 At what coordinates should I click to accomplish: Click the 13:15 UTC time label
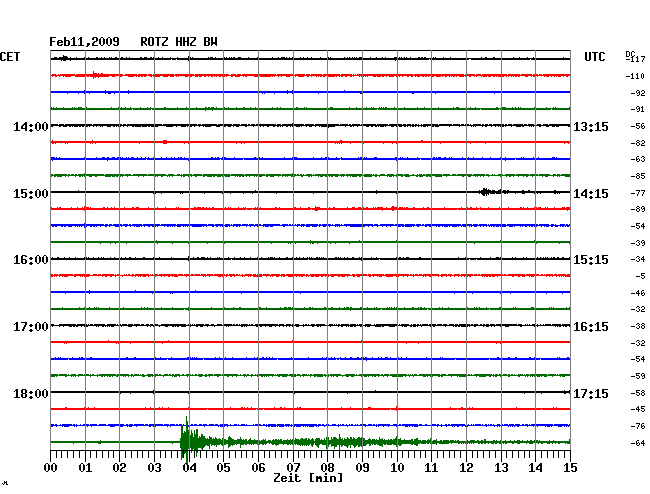pos(591,126)
